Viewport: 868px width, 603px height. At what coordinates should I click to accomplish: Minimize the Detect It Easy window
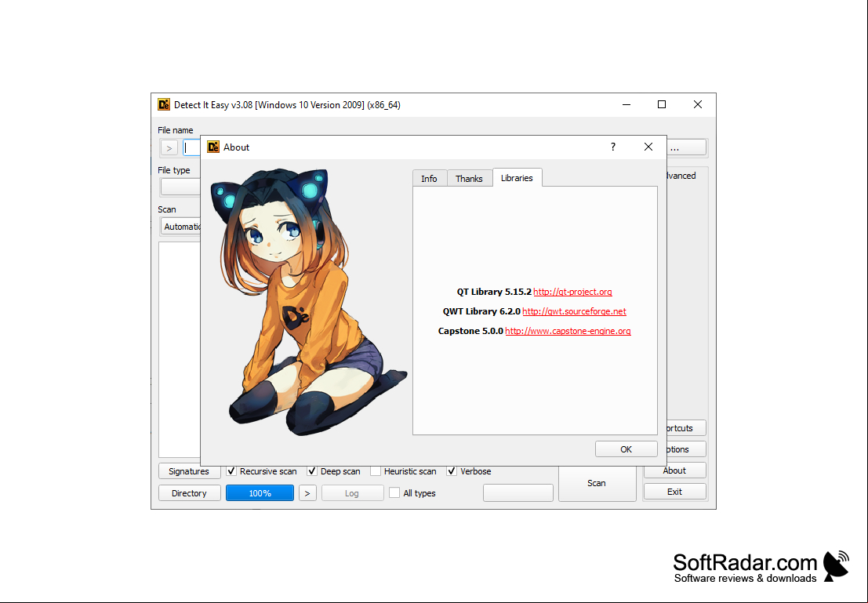[x=626, y=104]
